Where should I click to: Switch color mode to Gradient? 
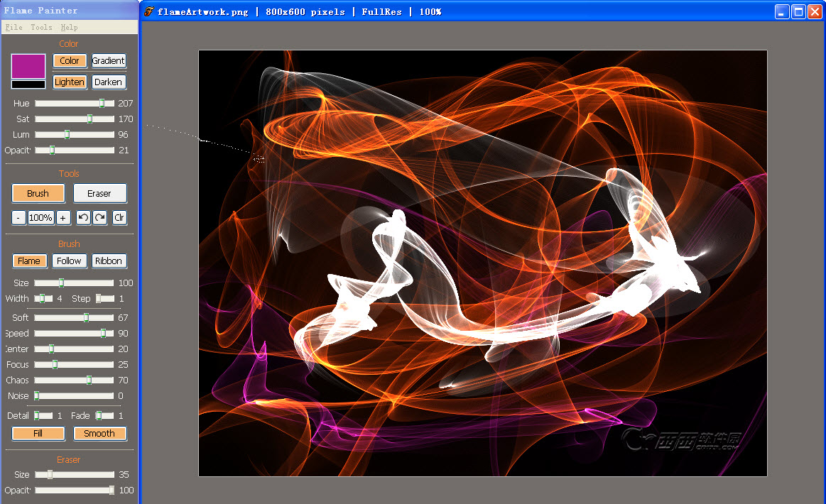[x=109, y=61]
